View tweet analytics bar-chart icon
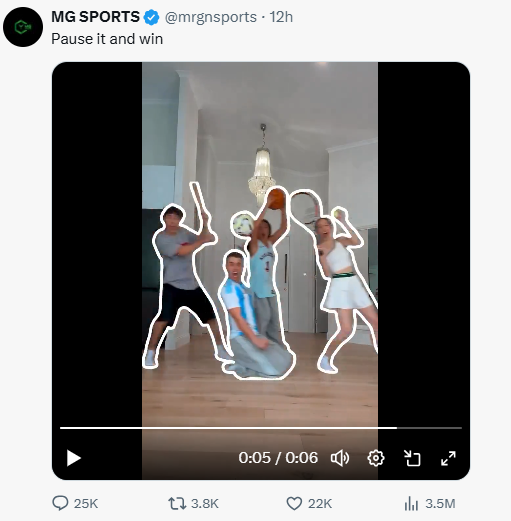The height and width of the screenshot is (521, 511). pos(411,503)
